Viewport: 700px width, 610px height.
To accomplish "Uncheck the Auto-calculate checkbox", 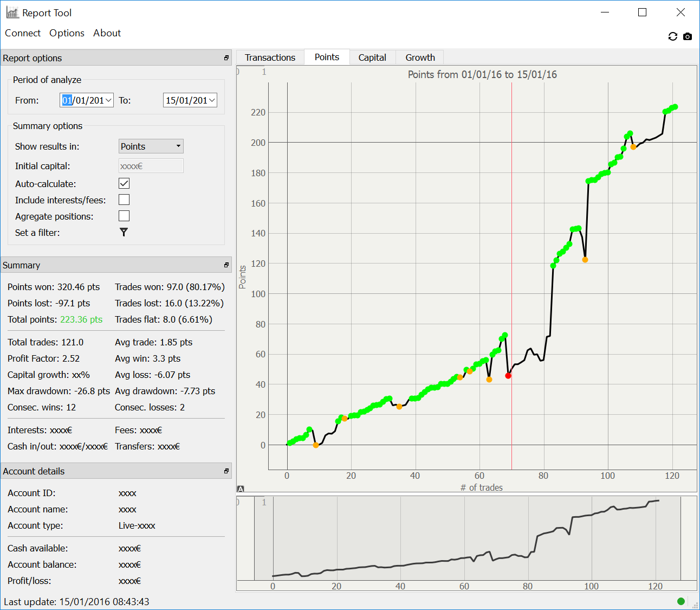I will (124, 183).
